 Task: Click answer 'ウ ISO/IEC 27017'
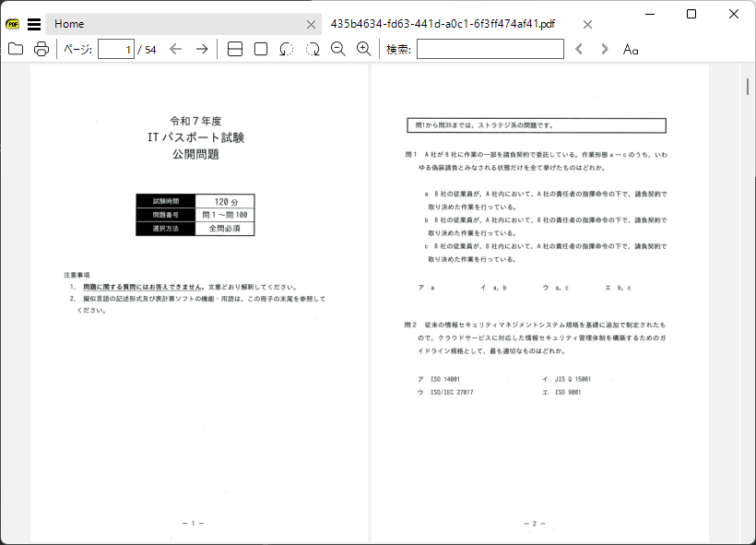point(445,392)
